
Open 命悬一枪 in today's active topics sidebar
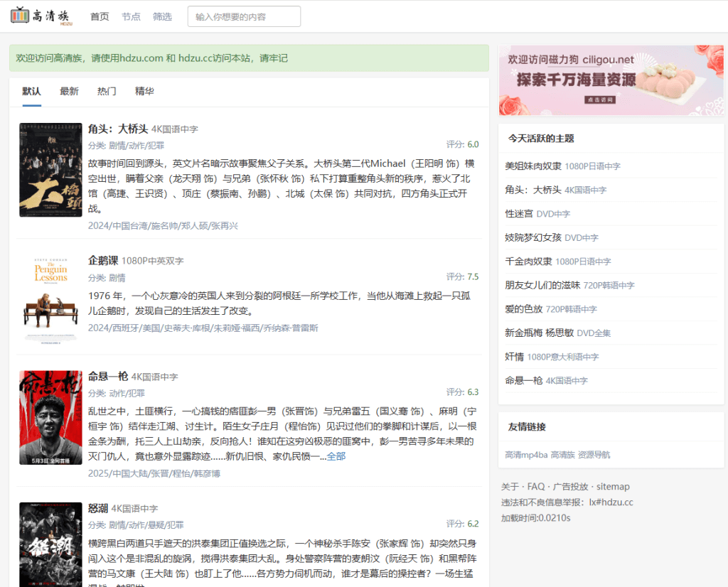tap(523, 380)
